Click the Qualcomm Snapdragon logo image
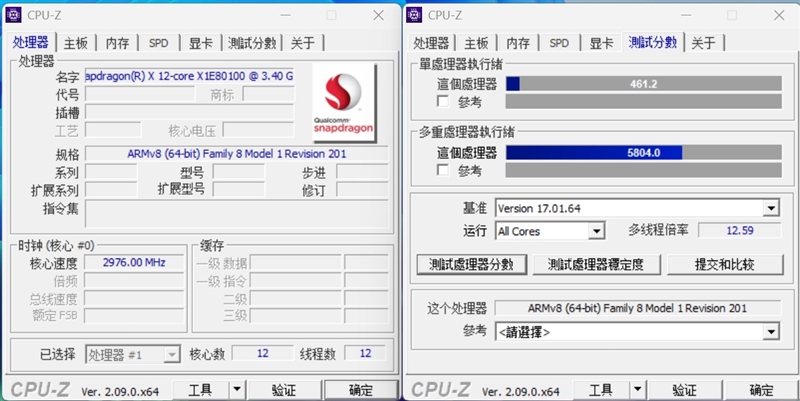This screenshot has height=401, width=800. click(344, 103)
